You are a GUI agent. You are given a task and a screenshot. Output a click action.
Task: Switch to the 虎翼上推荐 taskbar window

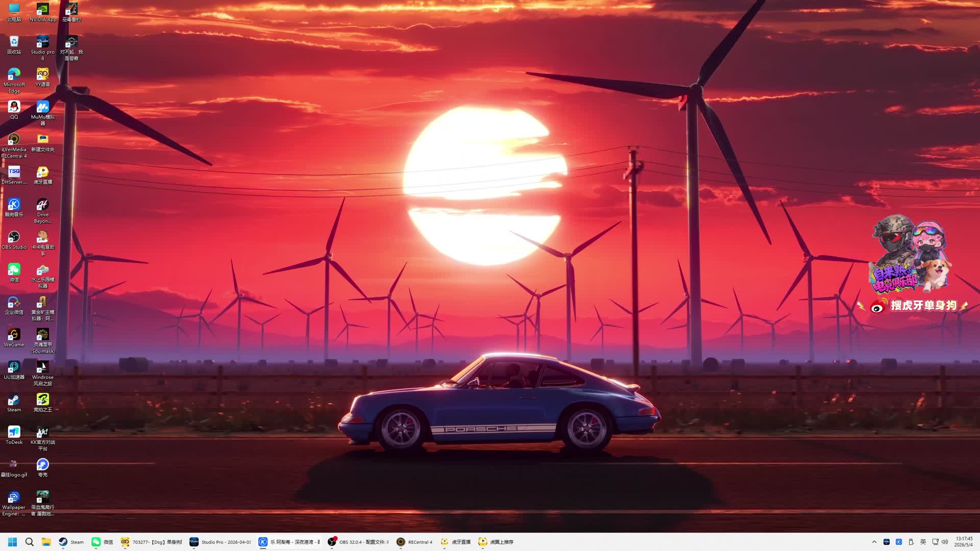click(x=496, y=542)
